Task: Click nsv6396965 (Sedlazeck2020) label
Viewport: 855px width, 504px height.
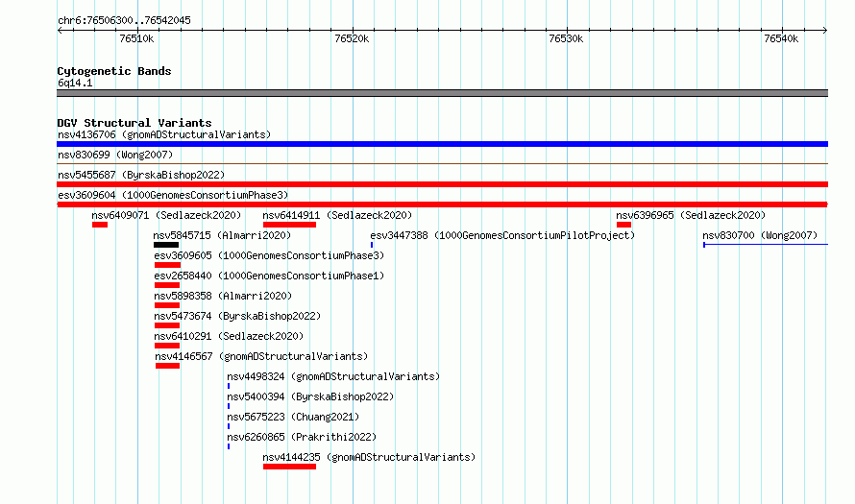Action: [x=691, y=215]
